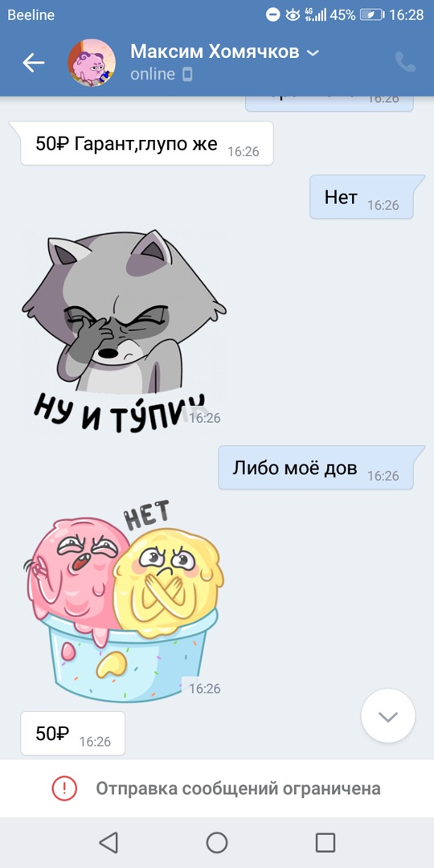Tap the mobile device icon next to online

tap(187, 74)
